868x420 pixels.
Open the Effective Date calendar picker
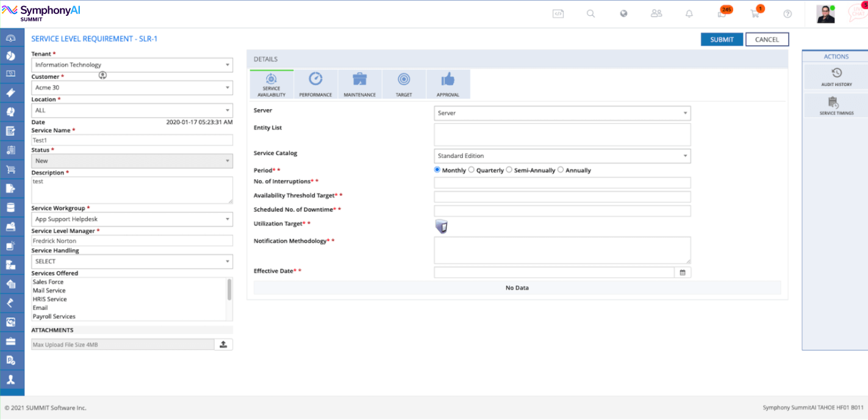(x=683, y=272)
